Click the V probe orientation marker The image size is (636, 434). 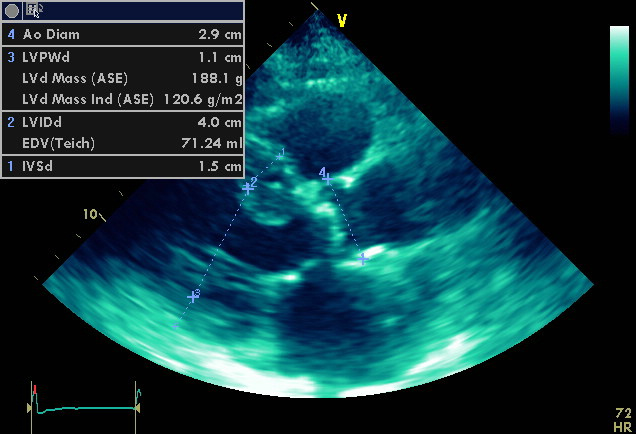click(x=342, y=21)
